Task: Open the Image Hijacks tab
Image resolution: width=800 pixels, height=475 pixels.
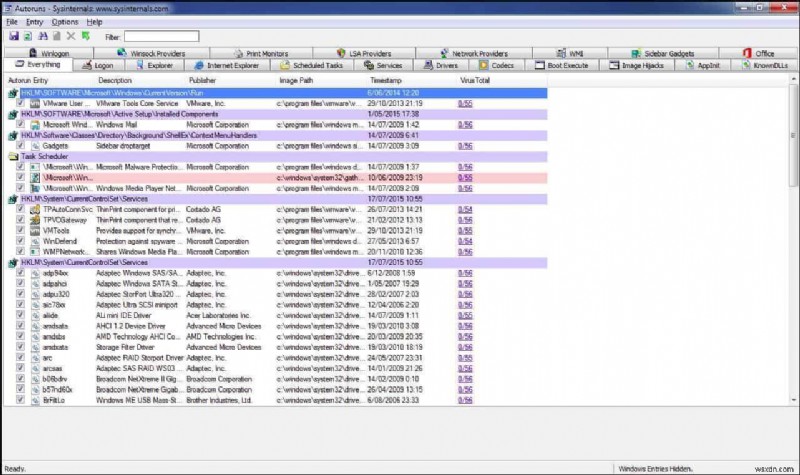Action: pyautogui.click(x=637, y=65)
